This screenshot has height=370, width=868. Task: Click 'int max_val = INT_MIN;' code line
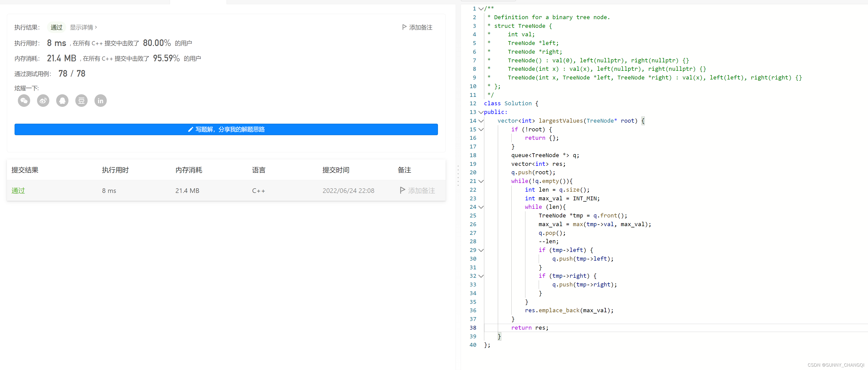(562, 198)
